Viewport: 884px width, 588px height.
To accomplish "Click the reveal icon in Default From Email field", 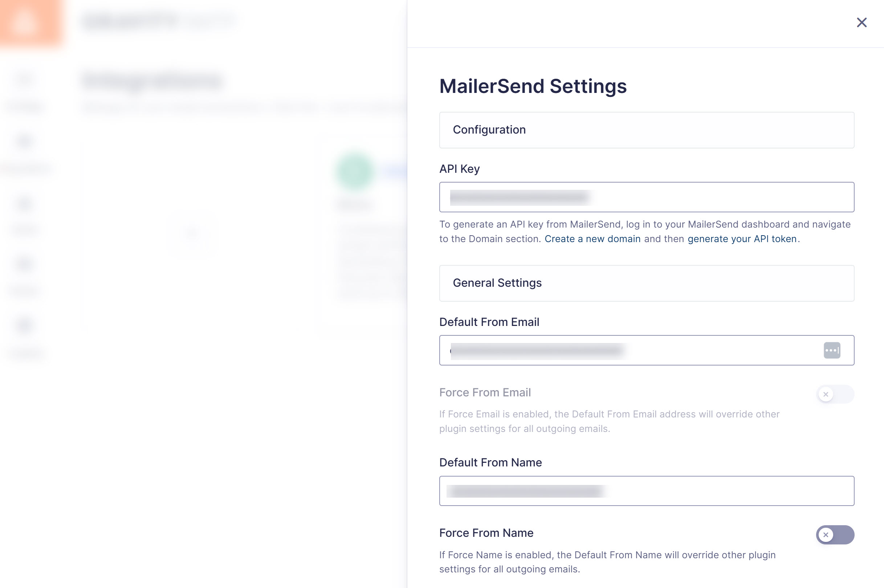I will 832,350.
